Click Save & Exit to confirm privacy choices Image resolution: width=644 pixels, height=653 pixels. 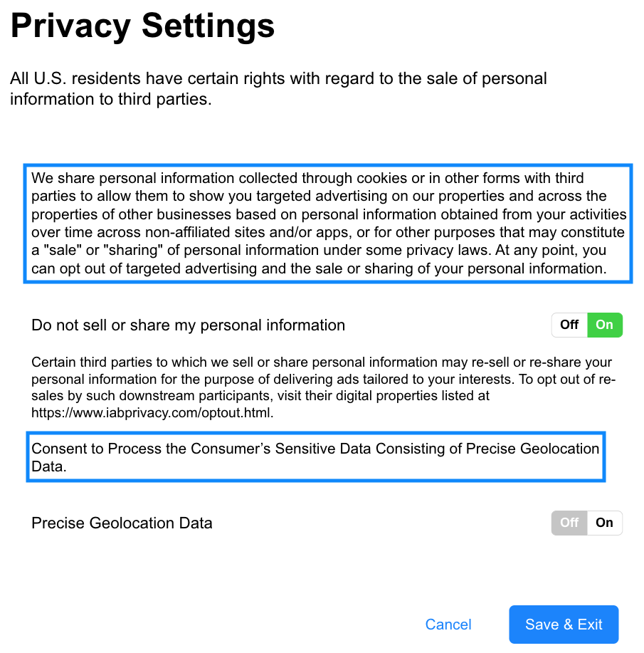(563, 625)
